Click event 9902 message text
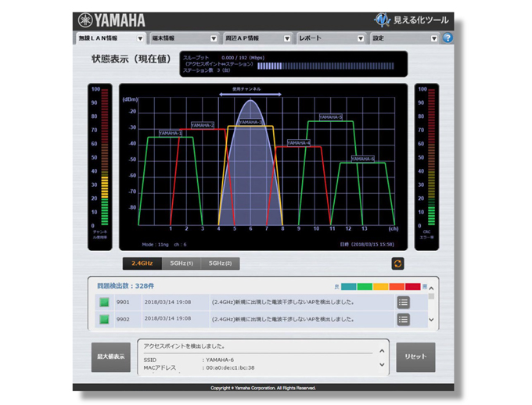Screen dimensions: 532x405 click(x=283, y=319)
